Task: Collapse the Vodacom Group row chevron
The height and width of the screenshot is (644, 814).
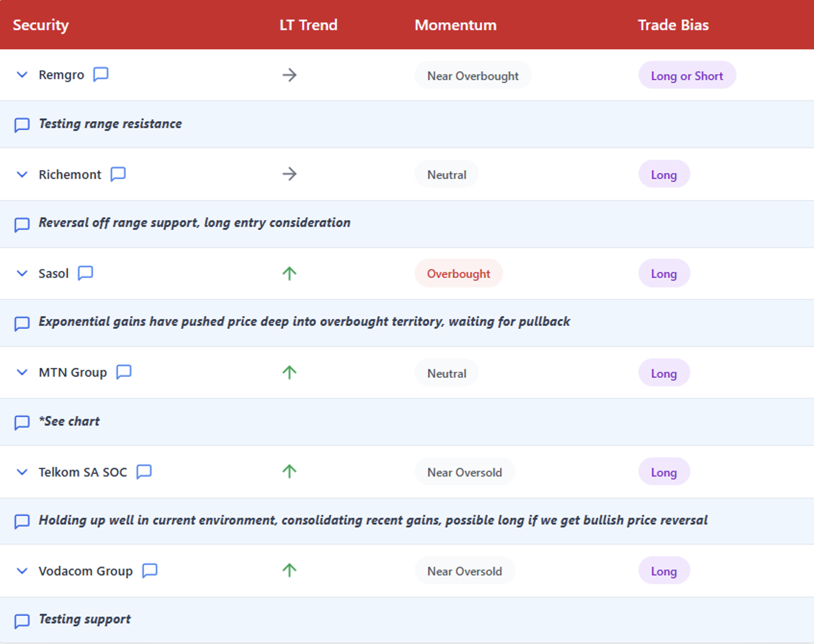Action: [x=22, y=571]
